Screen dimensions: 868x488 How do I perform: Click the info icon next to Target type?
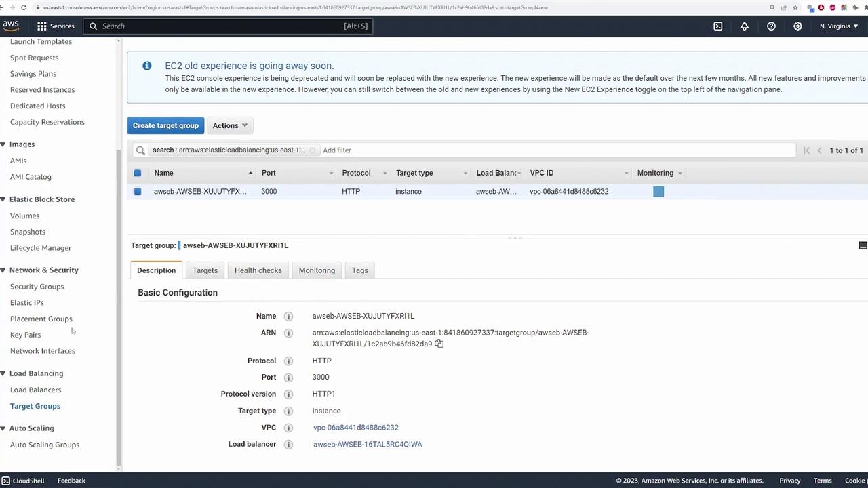pyautogui.click(x=288, y=411)
